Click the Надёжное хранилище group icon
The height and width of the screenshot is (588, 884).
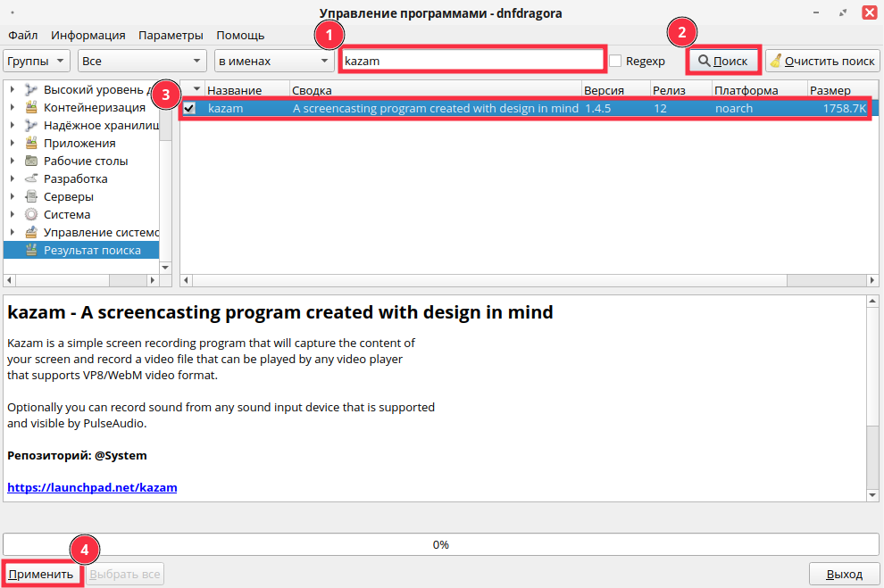(x=31, y=125)
